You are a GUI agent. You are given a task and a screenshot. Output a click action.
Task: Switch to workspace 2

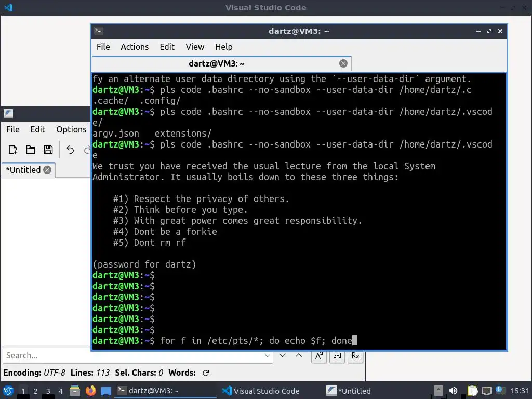(x=36, y=391)
